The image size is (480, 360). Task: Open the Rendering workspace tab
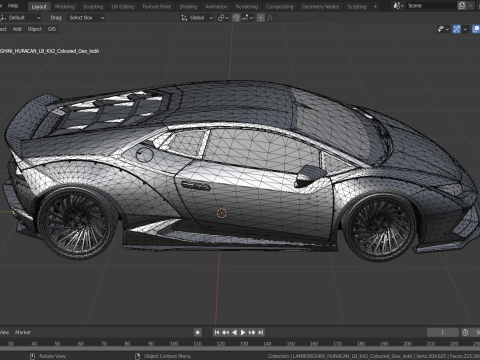point(247,6)
